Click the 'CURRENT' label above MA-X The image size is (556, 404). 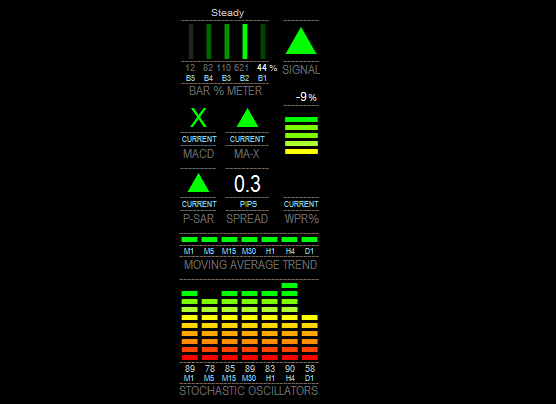click(247, 139)
